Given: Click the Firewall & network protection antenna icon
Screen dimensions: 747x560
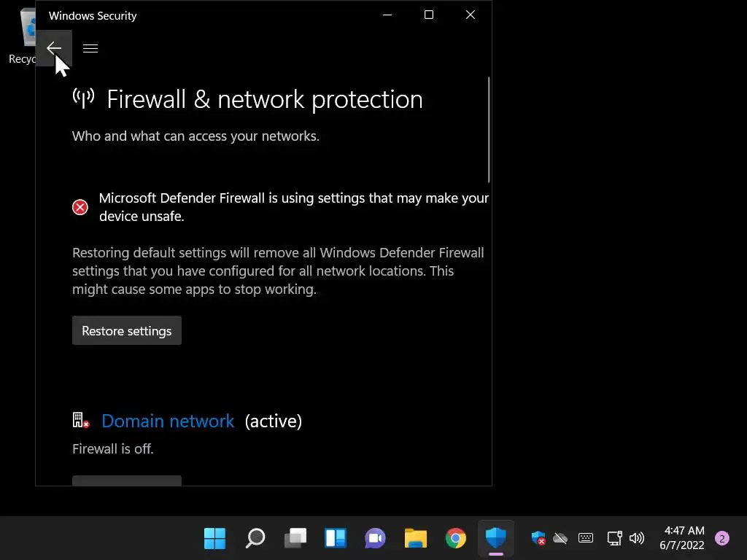Looking at the screenshot, I should tap(84, 98).
